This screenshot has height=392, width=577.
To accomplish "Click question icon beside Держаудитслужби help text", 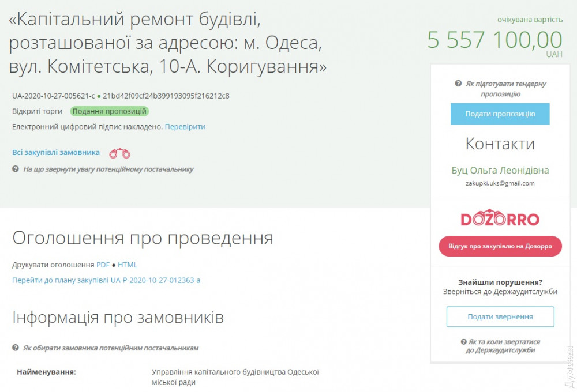I will [463, 341].
